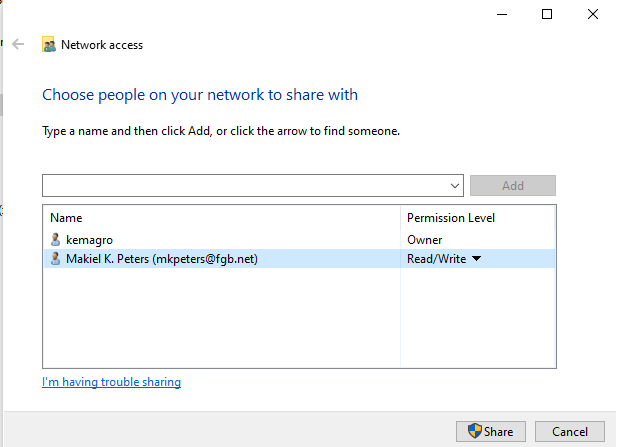Open the Read/Write permission dropdown
The image size is (617, 447).
click(476, 259)
